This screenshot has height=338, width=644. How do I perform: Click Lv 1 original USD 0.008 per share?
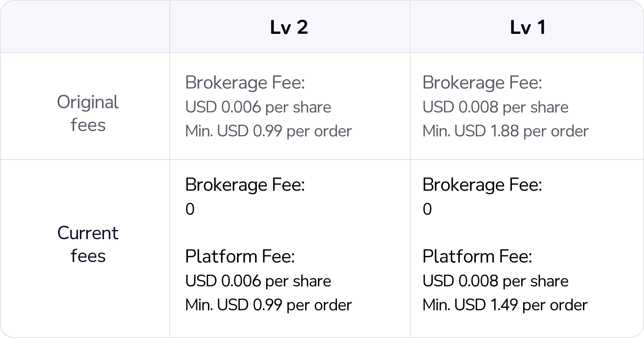(x=495, y=107)
